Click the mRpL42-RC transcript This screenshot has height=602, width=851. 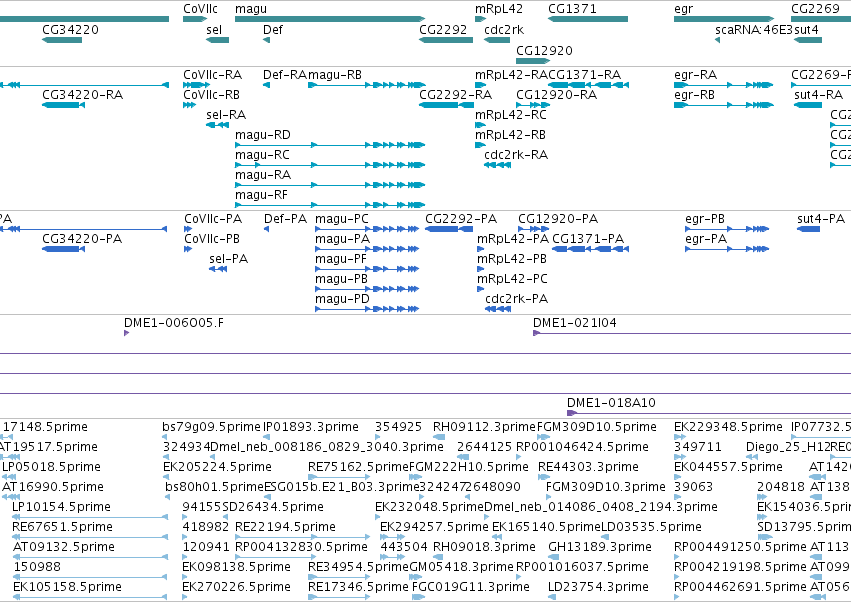click(x=480, y=125)
